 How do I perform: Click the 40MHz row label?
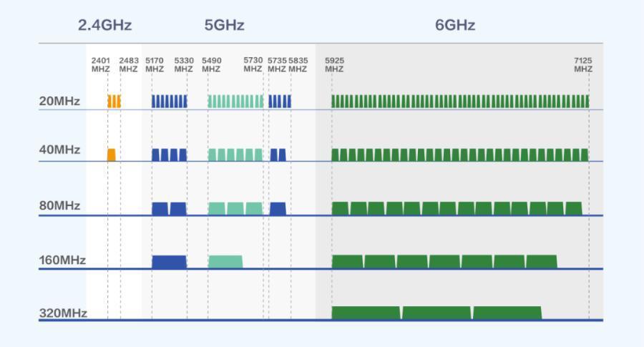pyautogui.click(x=59, y=150)
